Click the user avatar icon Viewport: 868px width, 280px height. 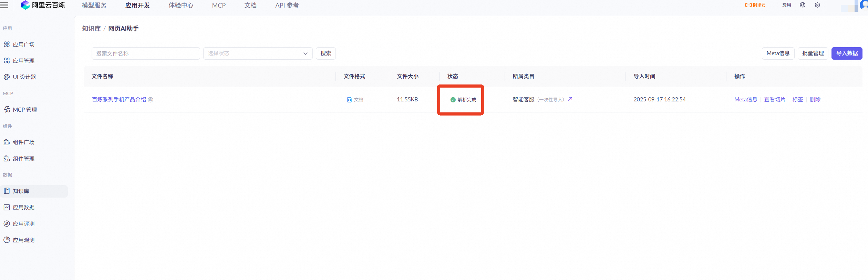pos(864,5)
